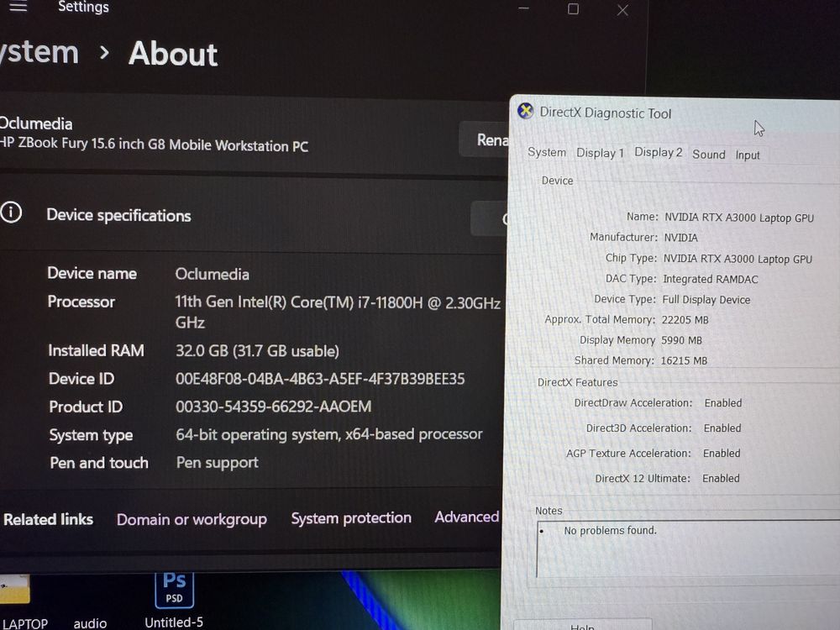Image resolution: width=840 pixels, height=630 pixels.
Task: Open the audio item on the desktop
Action: [90, 623]
